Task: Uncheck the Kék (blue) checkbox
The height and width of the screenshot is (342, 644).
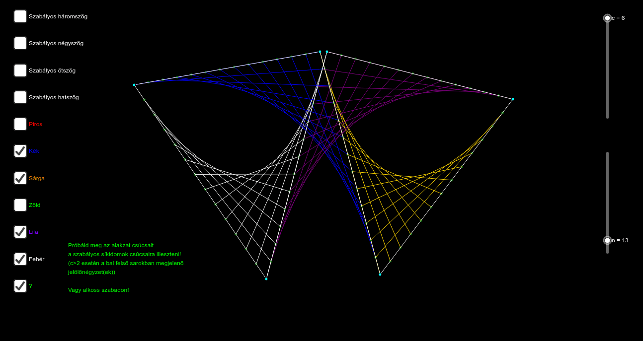Action: click(20, 151)
